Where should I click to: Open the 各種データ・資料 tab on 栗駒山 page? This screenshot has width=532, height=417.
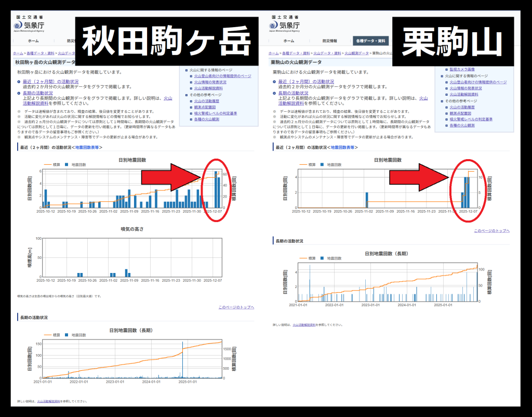(x=370, y=41)
